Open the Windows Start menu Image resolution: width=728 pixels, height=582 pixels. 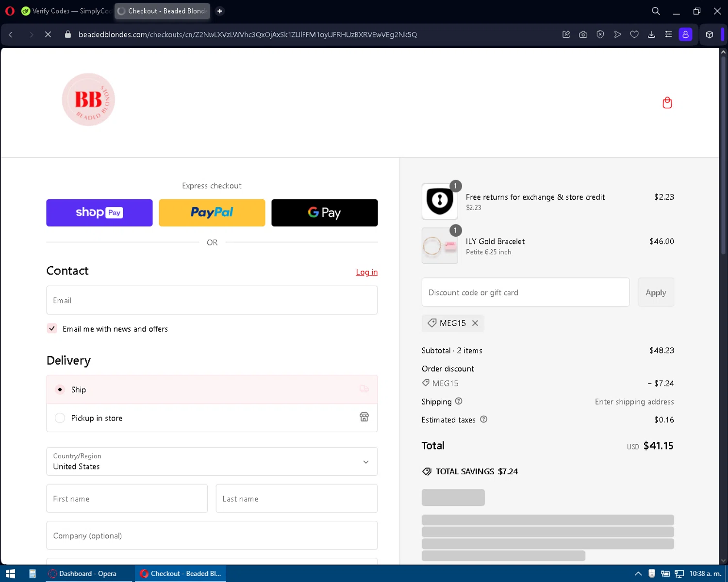click(x=10, y=574)
